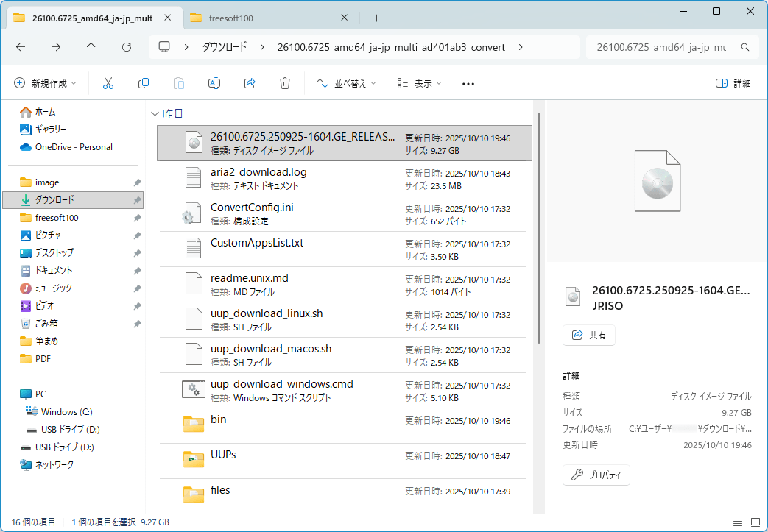Click the file list vertical scrollbar
The height and width of the screenshot is (532, 768).
540,228
